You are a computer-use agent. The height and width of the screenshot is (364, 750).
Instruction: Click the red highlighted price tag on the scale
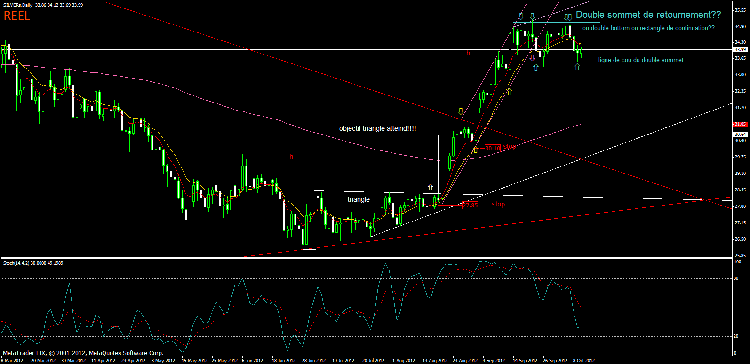[x=740, y=124]
